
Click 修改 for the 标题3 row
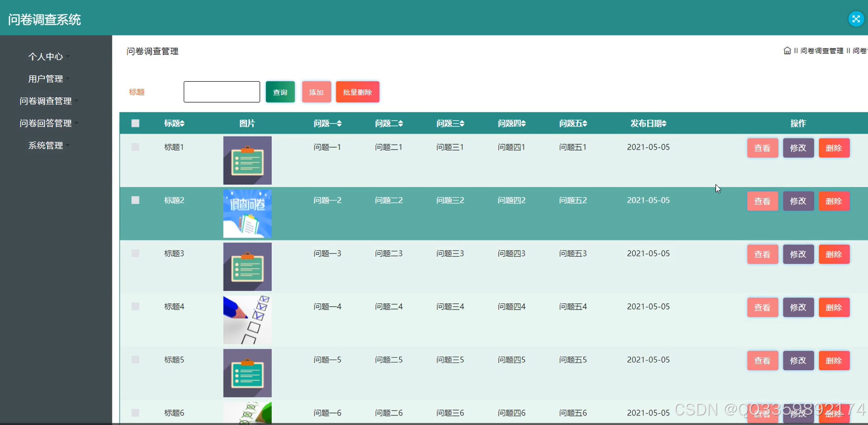pyautogui.click(x=798, y=254)
